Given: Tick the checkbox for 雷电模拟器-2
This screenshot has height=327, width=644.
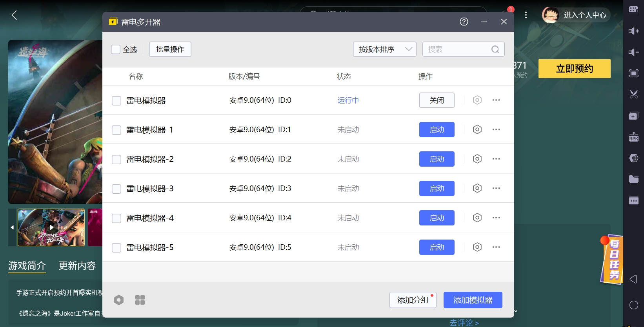Looking at the screenshot, I should (x=116, y=159).
